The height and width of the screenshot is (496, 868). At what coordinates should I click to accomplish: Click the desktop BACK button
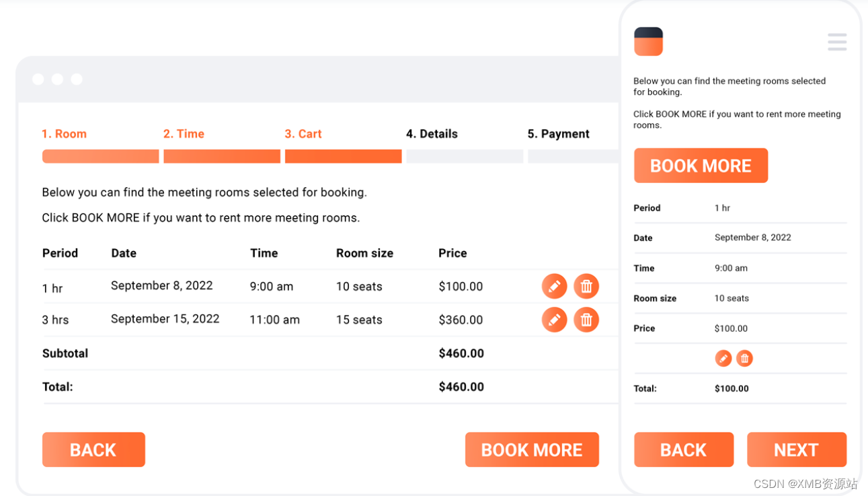93,450
